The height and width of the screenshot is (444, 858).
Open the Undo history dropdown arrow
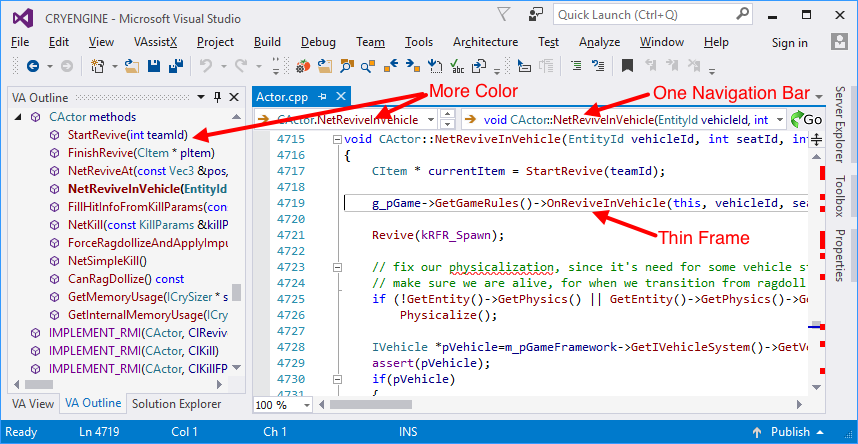[223, 67]
